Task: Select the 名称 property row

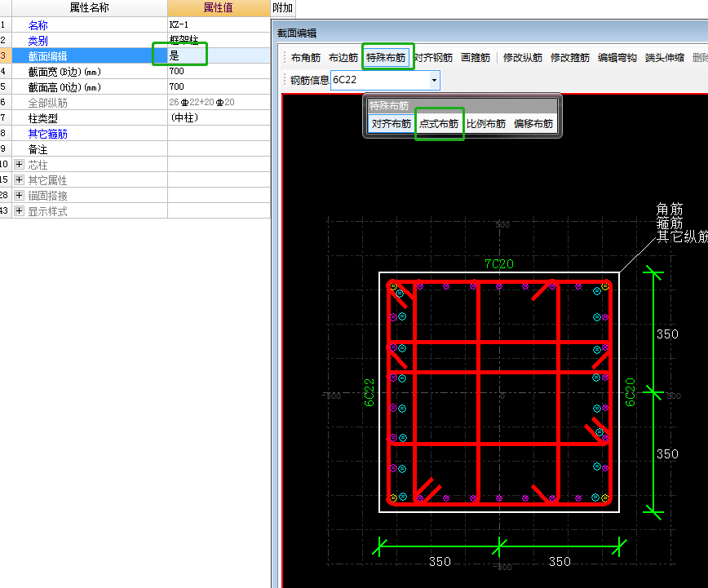Action: (135, 24)
